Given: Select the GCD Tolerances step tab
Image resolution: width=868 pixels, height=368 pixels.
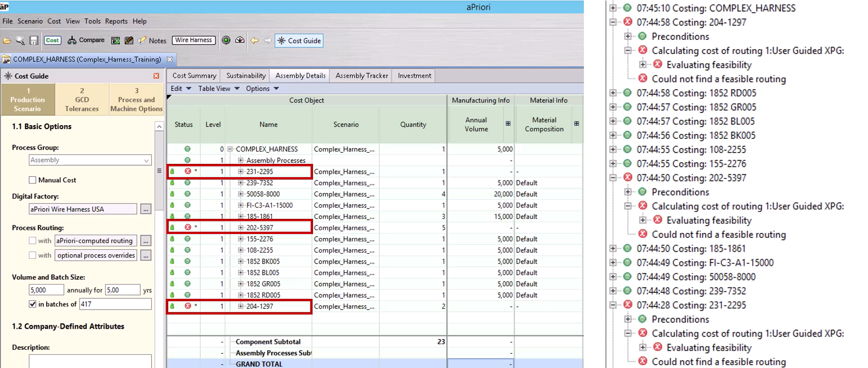Looking at the screenshot, I should 82,100.
